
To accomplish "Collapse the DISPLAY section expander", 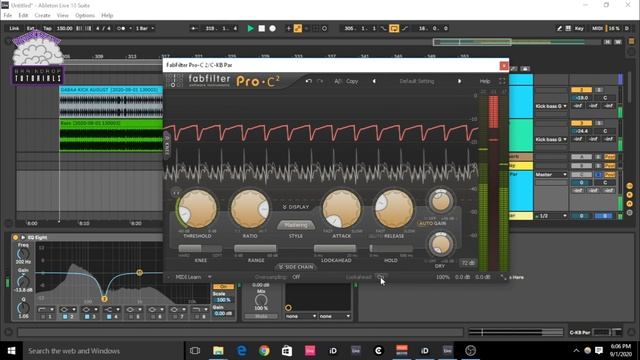I will tap(296, 207).
